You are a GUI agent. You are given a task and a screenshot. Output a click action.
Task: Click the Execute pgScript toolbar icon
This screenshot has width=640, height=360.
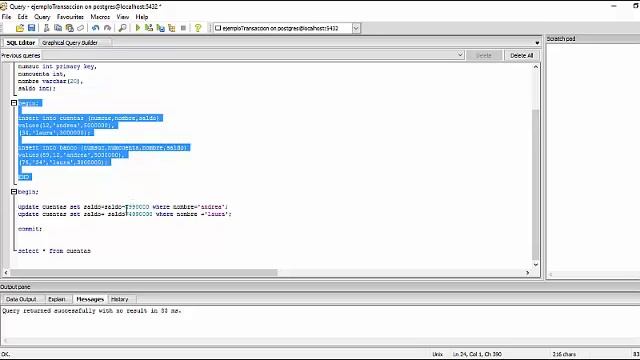[149, 28]
